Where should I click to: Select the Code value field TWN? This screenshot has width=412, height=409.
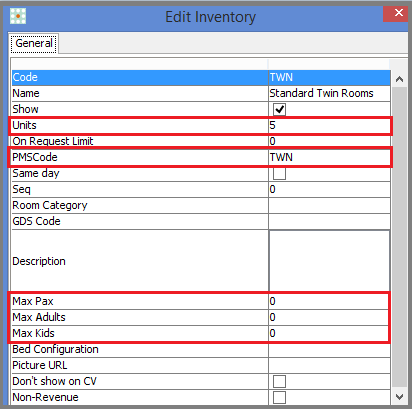pos(329,77)
